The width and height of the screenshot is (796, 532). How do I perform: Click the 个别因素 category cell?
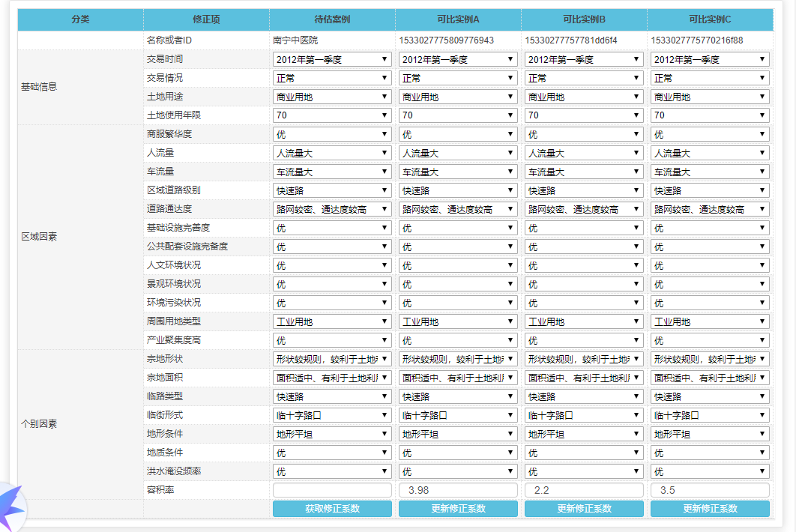pyautogui.click(x=80, y=424)
